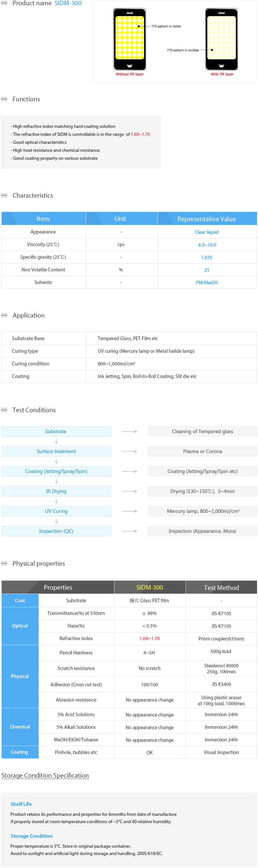This screenshot has width=258, height=868.
Task: Click 'Mercury lamp, 800~1,000mJ/cm²' description box
Action: click(x=202, y=511)
